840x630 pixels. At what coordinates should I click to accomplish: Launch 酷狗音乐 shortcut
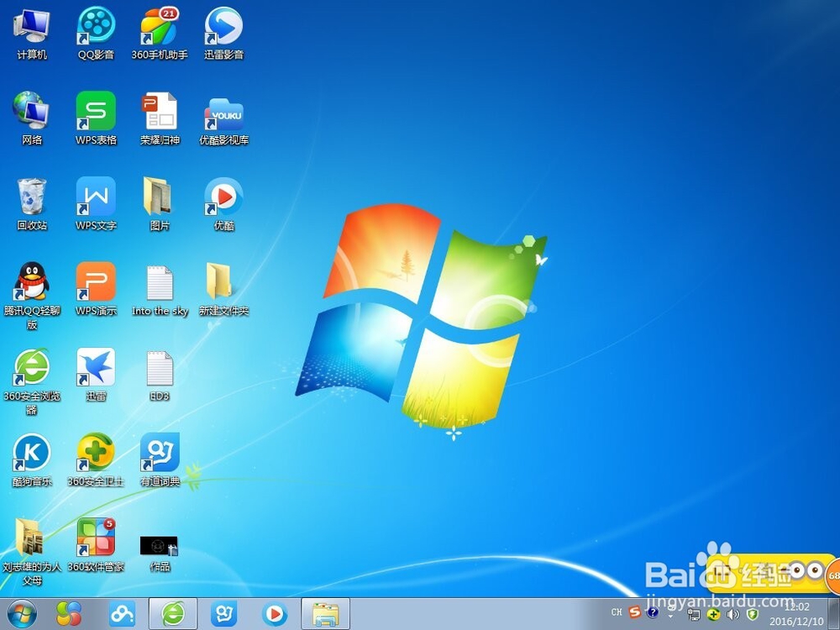(32, 460)
